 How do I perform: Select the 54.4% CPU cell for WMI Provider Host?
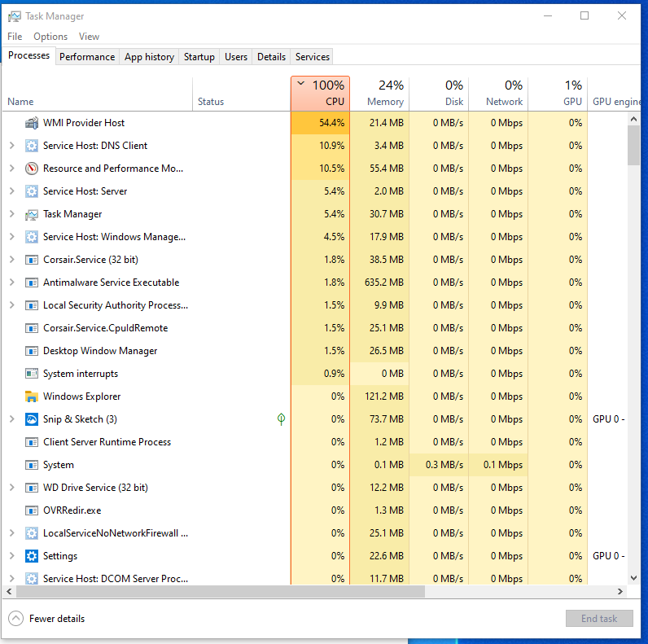(x=320, y=123)
